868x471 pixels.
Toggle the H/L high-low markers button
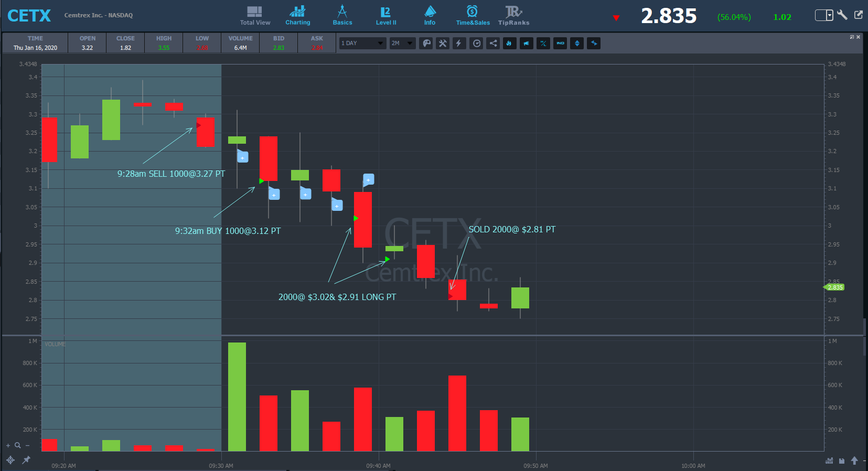click(x=543, y=43)
